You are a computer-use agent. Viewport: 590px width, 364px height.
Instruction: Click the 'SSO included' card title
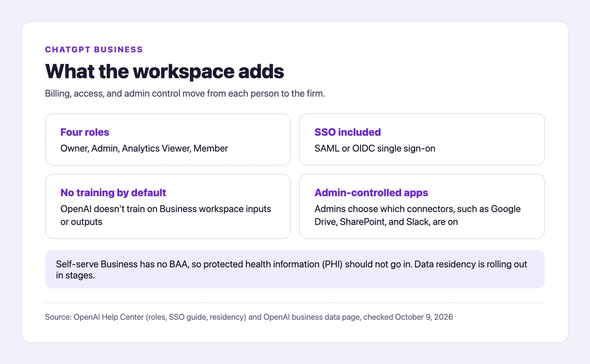tap(347, 132)
